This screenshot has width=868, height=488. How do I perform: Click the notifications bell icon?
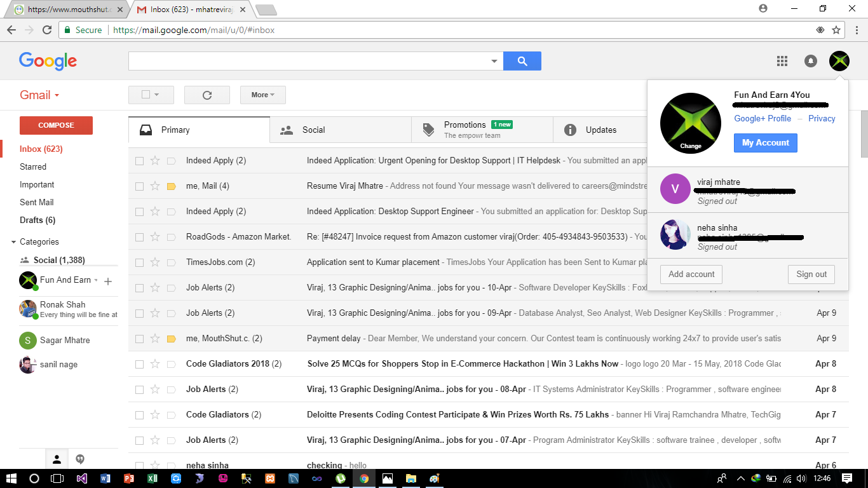(x=811, y=61)
